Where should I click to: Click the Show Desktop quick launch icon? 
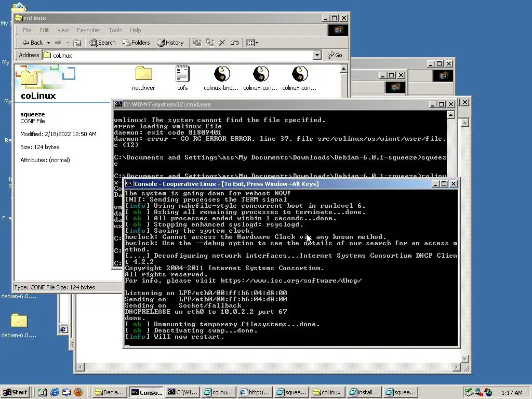pos(43,392)
